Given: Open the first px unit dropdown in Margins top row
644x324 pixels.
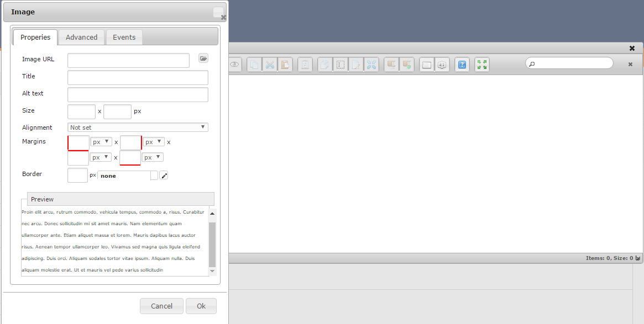Looking at the screenshot, I should click(102, 142).
